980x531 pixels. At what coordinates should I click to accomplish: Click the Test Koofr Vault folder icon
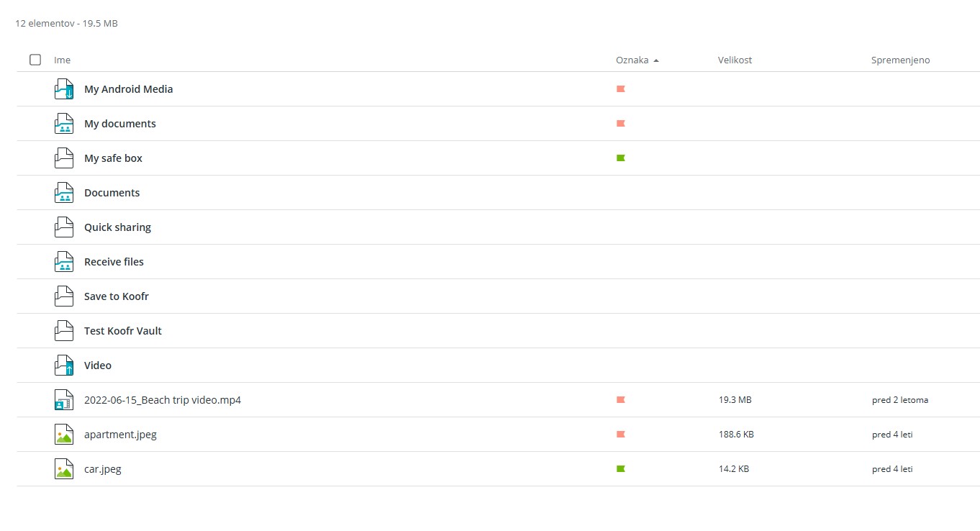click(64, 331)
